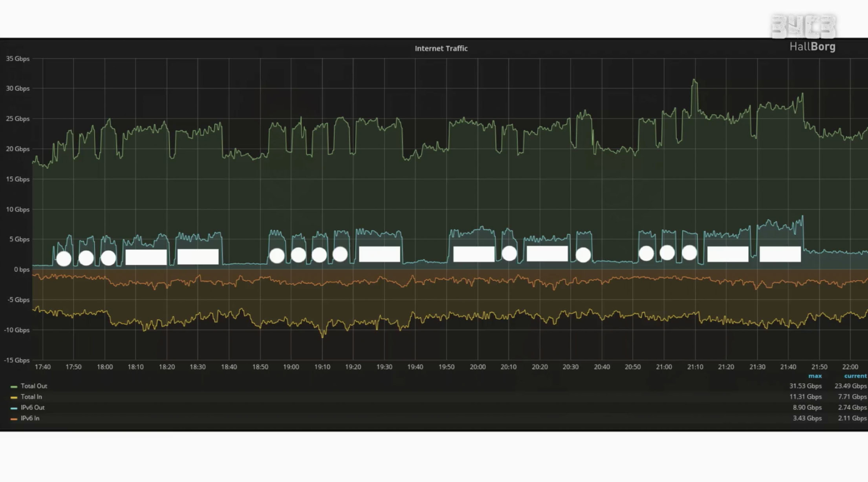Image resolution: width=868 pixels, height=482 pixels.
Task: Open the Internet Traffic panel title menu
Action: coord(441,49)
